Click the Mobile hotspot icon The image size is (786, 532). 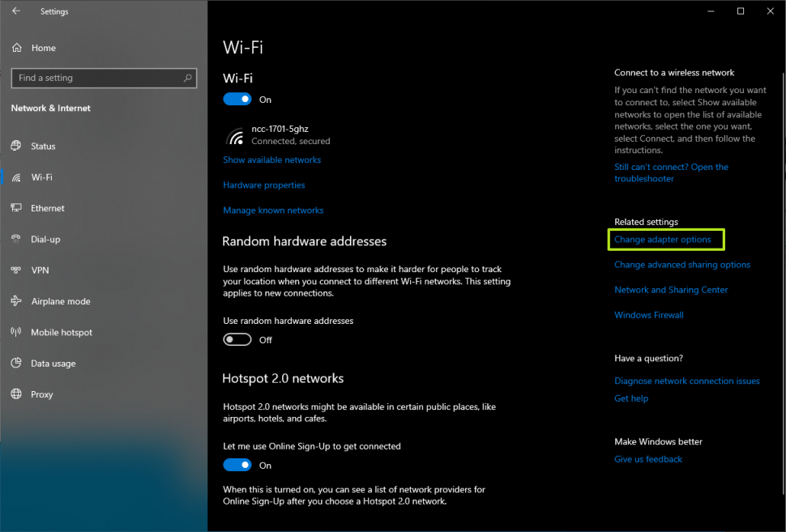pyautogui.click(x=16, y=333)
